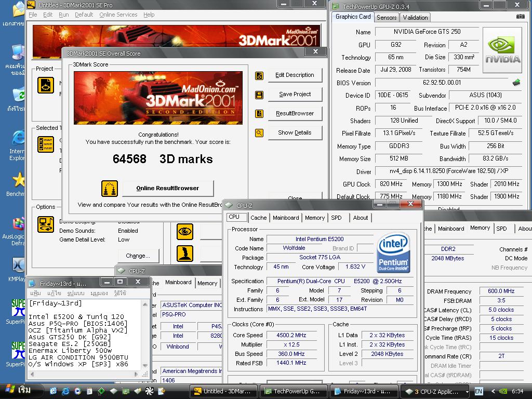Switch to Memory tab in front CPU-Z

[x=314, y=218]
